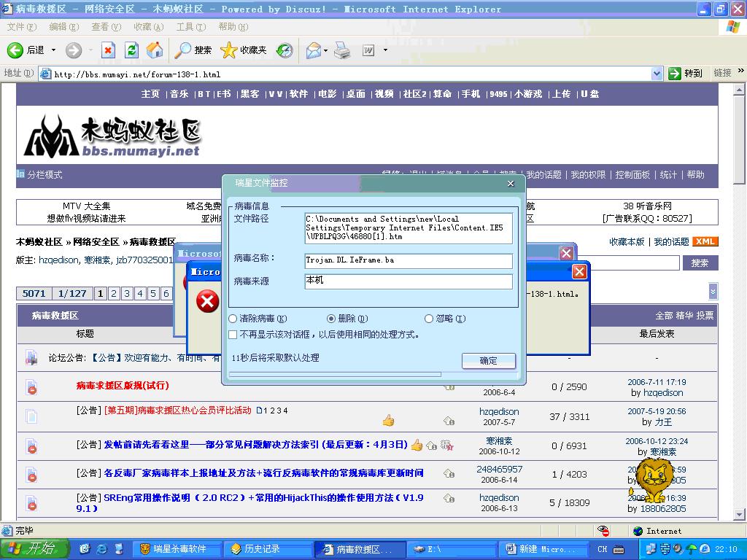Click the Mail toolbar icon
Image resolution: width=747 pixels, height=560 pixels.
coord(314,50)
